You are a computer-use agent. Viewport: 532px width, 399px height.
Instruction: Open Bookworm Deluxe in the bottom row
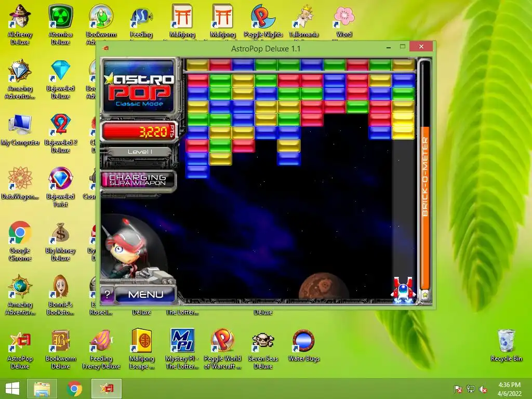click(x=60, y=349)
